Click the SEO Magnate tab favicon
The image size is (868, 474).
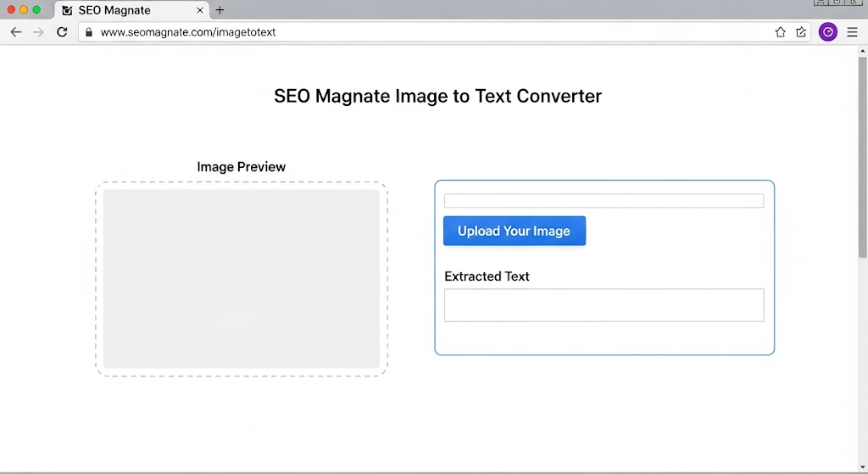[x=68, y=10]
